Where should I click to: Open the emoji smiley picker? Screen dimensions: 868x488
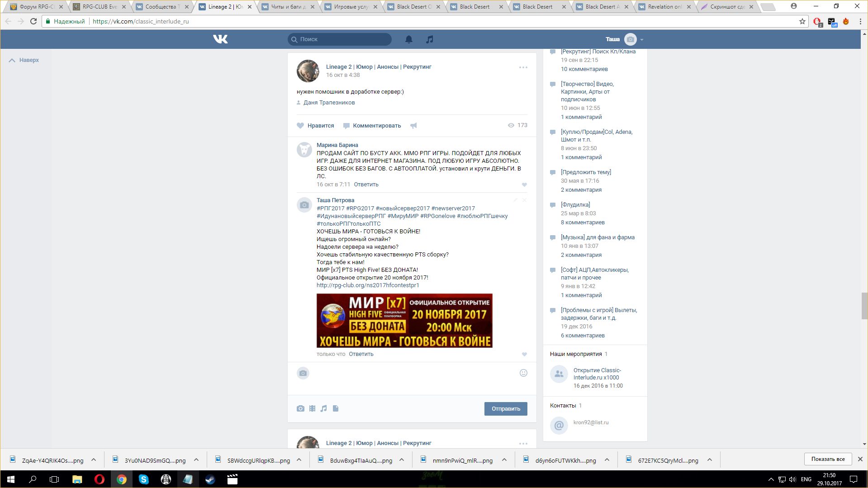pos(523,373)
